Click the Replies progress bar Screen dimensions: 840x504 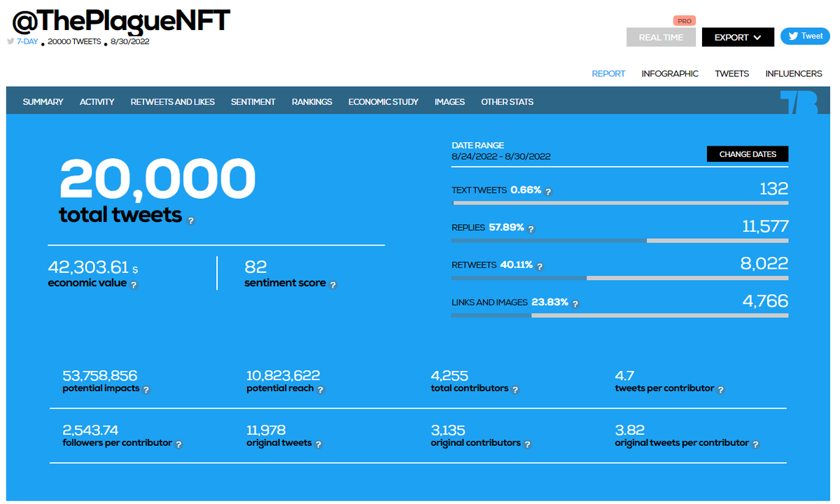click(620, 240)
